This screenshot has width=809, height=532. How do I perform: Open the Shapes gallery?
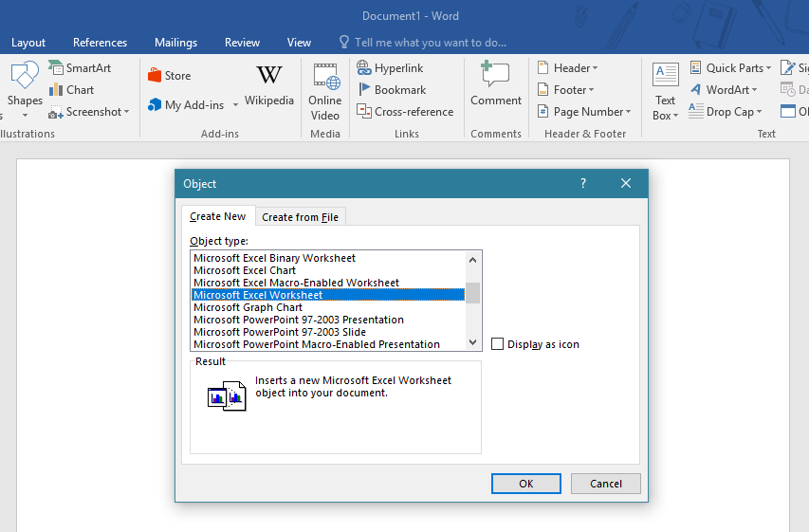pyautogui.click(x=25, y=89)
